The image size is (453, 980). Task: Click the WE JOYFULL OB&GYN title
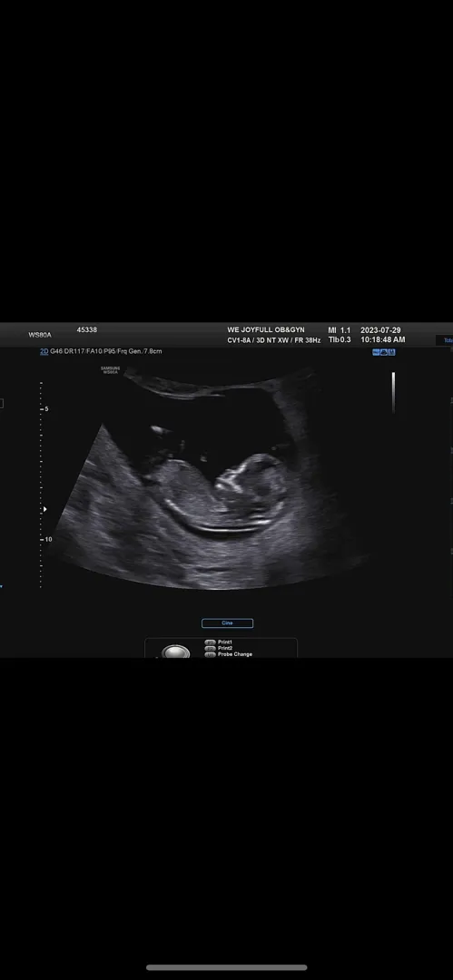pos(266,330)
